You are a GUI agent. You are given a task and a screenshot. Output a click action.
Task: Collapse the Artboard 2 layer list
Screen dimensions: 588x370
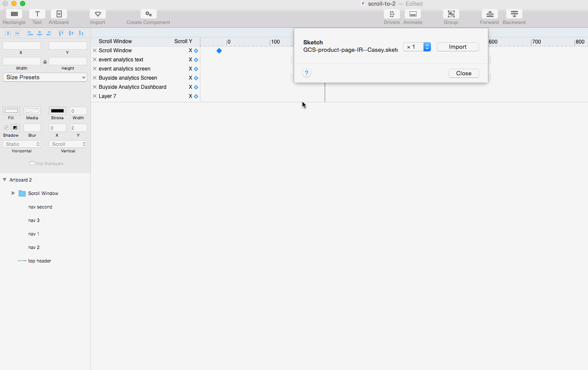[4, 180]
